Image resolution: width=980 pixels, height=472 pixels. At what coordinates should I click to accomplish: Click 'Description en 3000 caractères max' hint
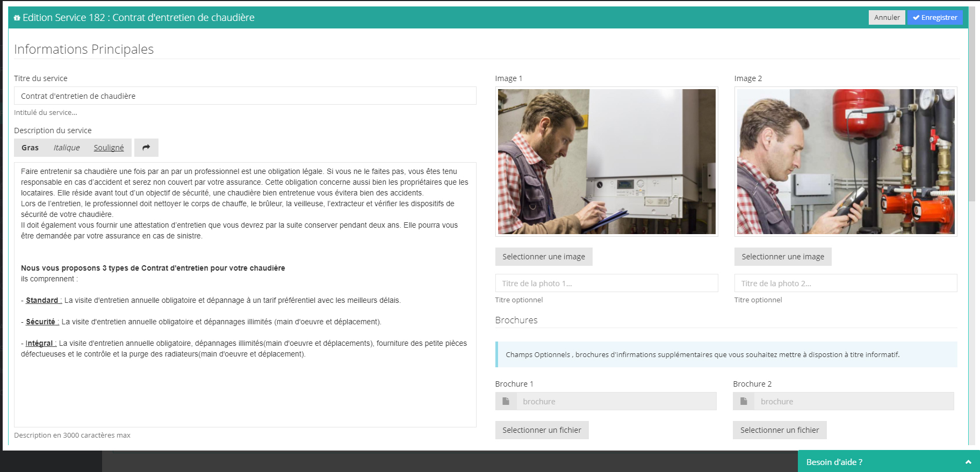coord(72,435)
